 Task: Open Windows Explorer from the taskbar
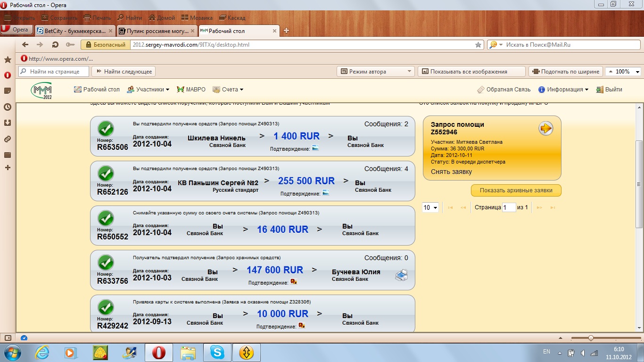point(188,353)
